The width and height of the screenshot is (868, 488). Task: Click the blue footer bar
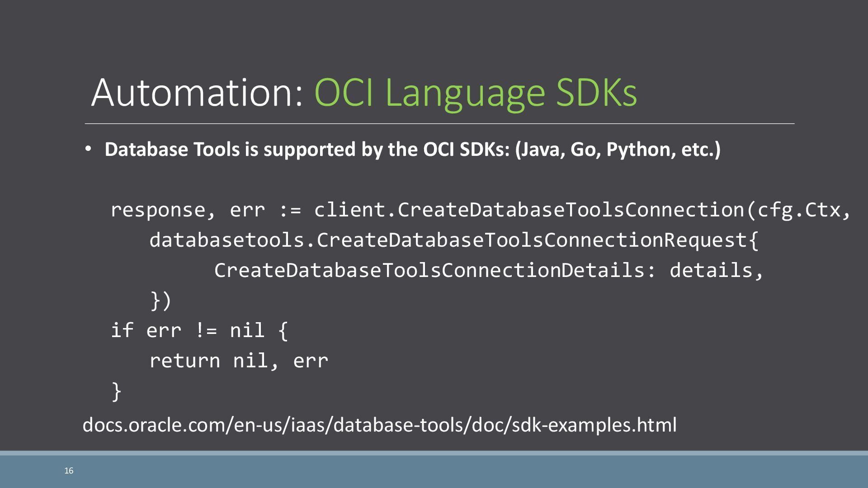point(434,470)
